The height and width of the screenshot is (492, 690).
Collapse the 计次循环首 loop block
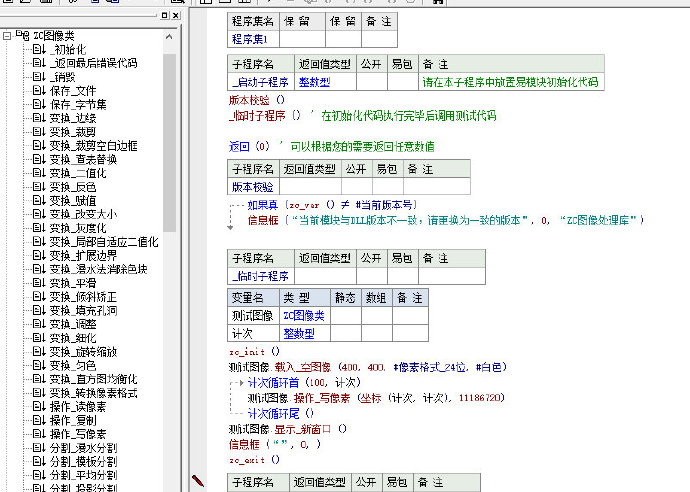236,382
